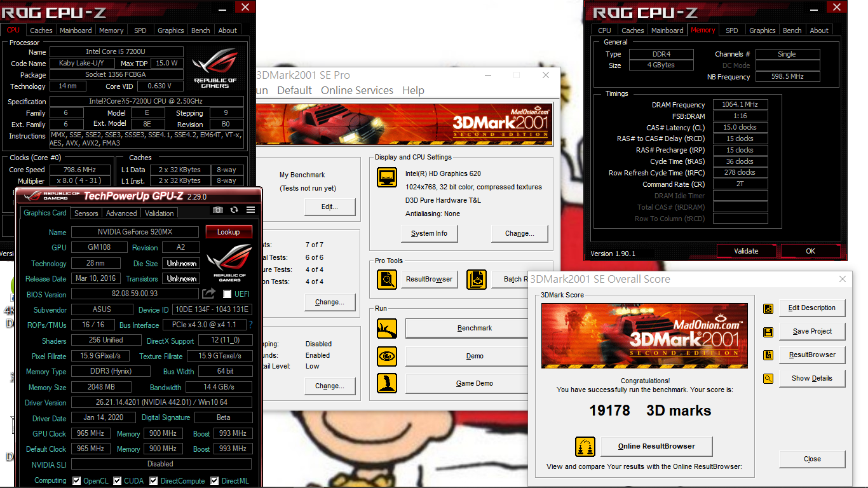Click the OK button in CPU-Z memory window

(x=810, y=251)
